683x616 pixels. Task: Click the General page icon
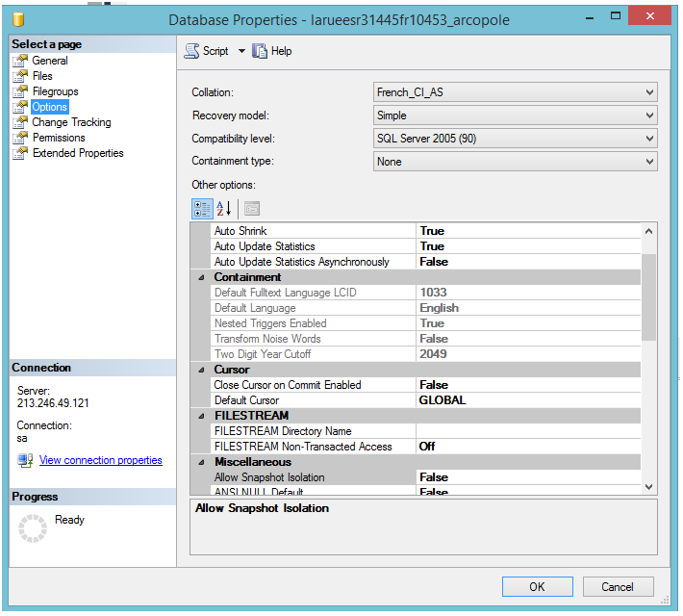20,61
